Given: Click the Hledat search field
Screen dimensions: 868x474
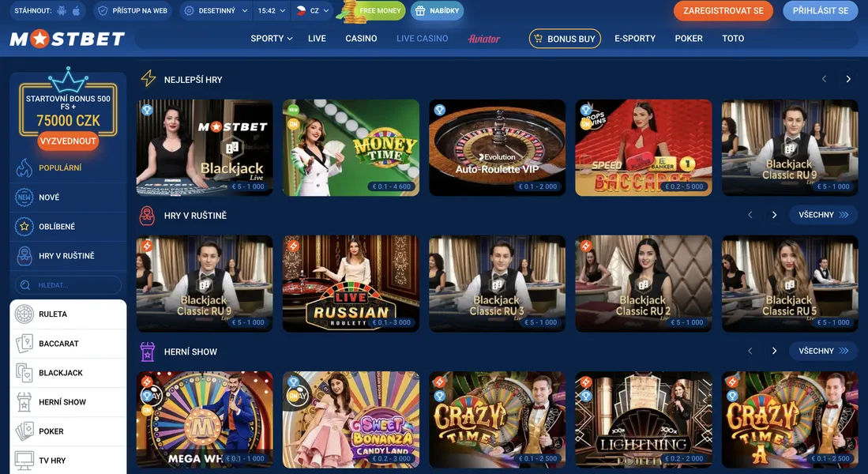Looking at the screenshot, I should (68, 285).
